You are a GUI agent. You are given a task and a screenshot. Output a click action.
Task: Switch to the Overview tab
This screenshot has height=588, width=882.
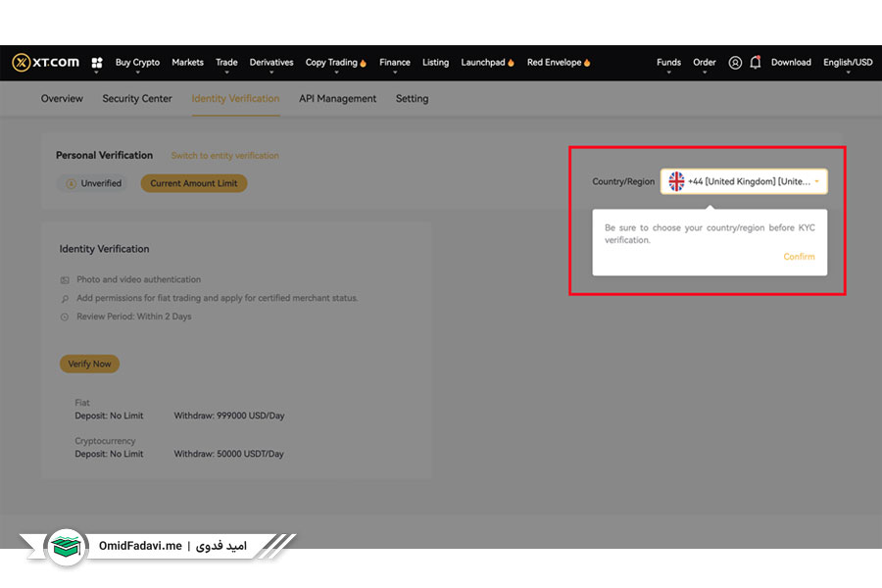pyautogui.click(x=62, y=98)
